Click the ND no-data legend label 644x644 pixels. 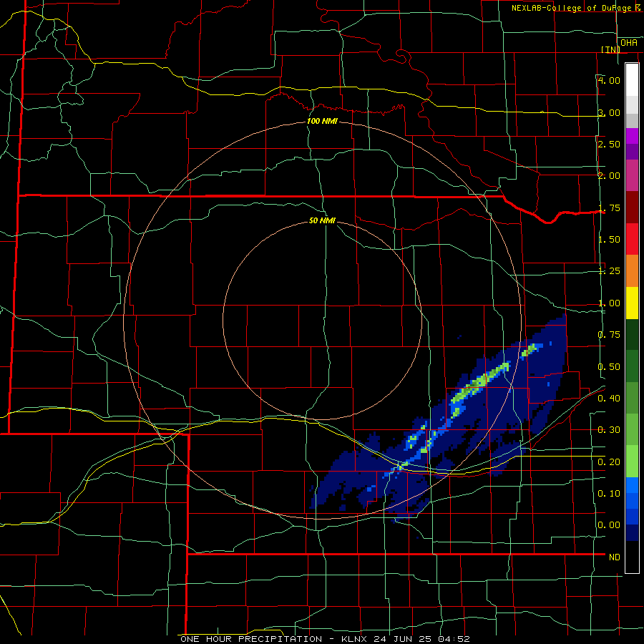coord(615,557)
